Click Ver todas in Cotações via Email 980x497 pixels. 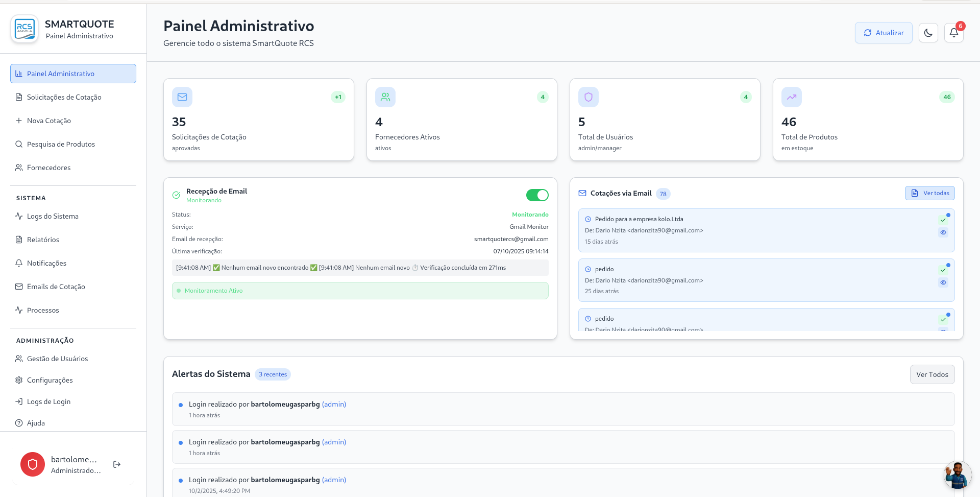point(929,193)
